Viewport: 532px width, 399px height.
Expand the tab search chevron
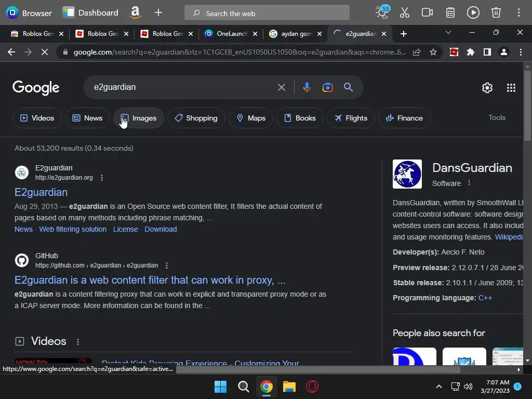448,33
